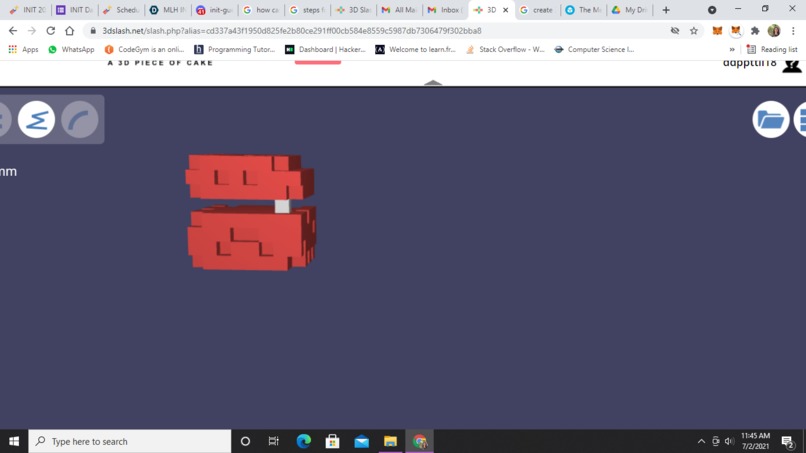Viewport: 806px width, 453px height.
Task: Expand the hidden bookmarks chevron
Action: click(x=732, y=49)
